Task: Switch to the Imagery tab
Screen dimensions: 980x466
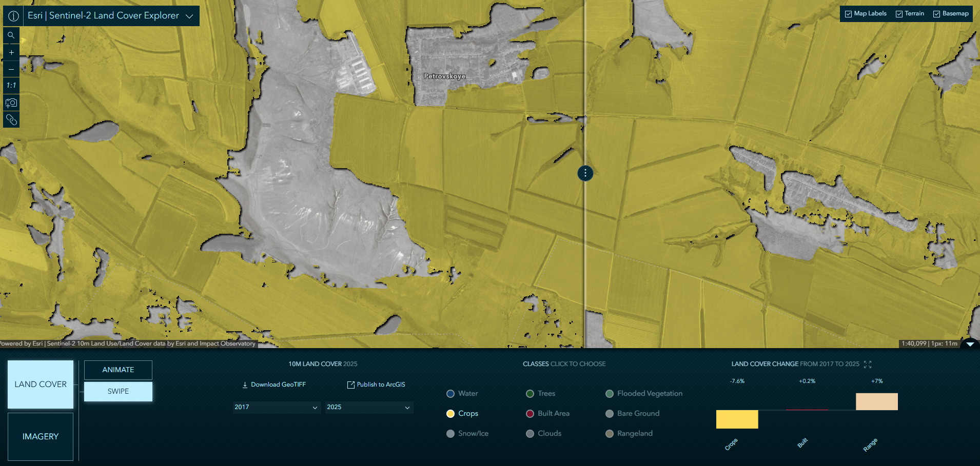Action: [41, 436]
